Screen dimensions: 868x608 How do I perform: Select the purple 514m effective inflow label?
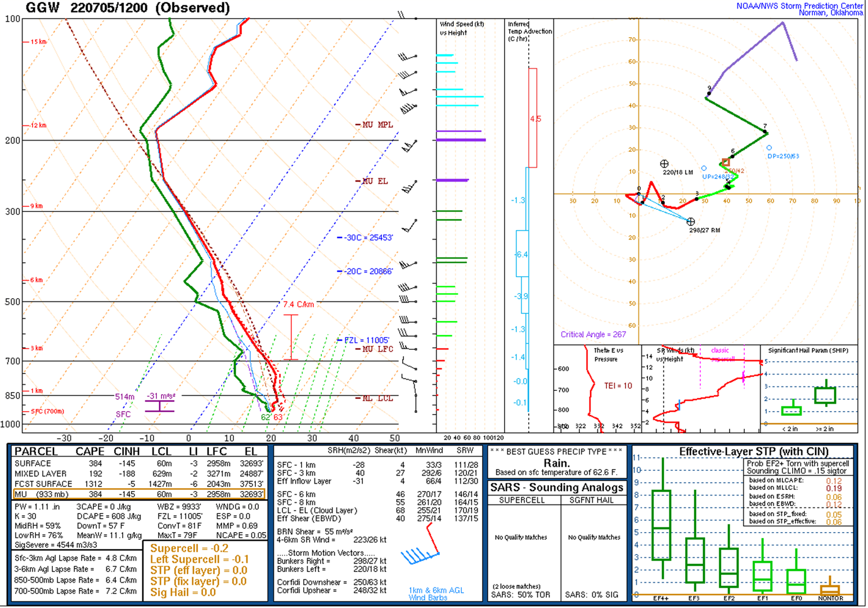point(125,397)
